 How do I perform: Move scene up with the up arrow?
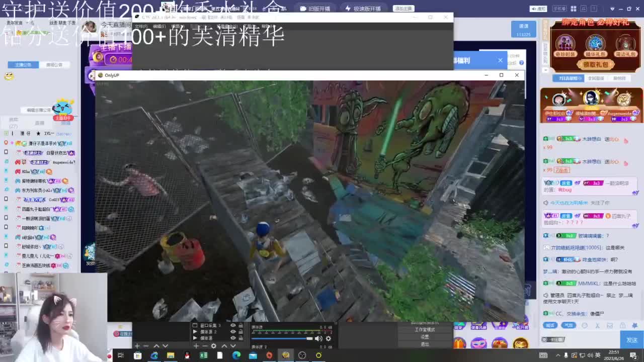point(156,346)
